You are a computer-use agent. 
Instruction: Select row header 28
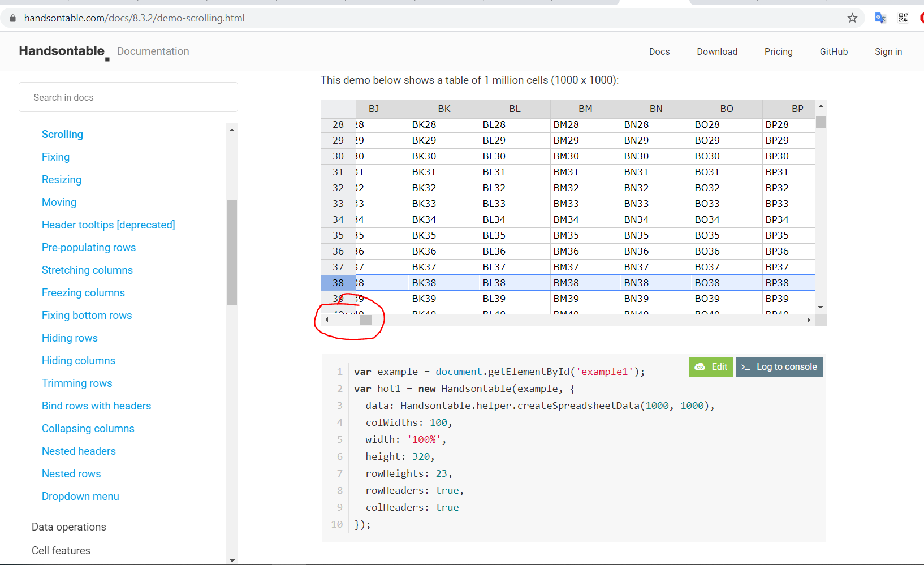click(338, 124)
